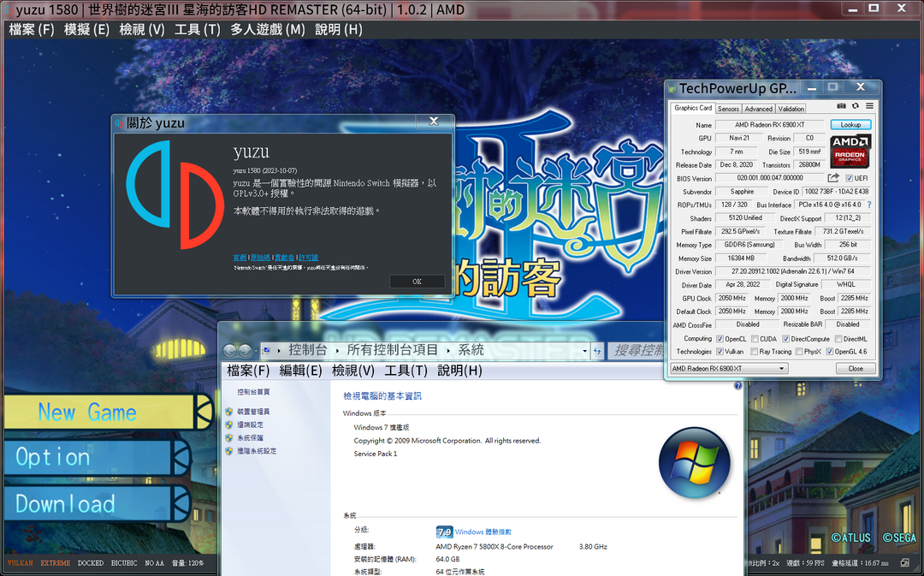Click the AMD Radeon Graphics logo
Viewport: 924px width, 576px height.
pos(850,151)
